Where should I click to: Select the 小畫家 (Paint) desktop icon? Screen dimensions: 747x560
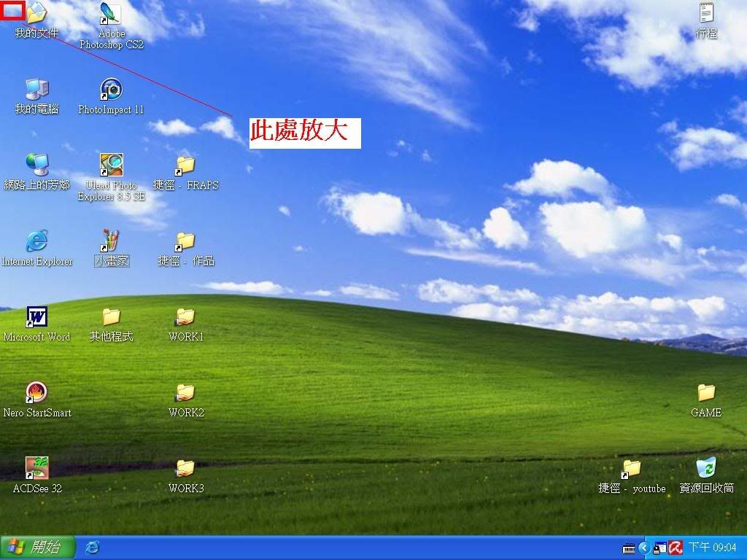(111, 241)
